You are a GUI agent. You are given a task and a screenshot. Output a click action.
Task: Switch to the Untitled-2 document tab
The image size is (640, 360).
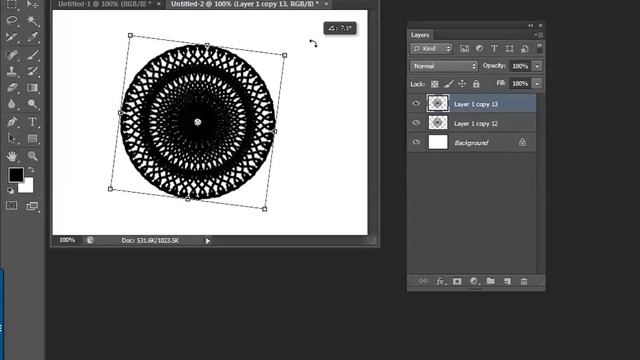tap(244, 4)
